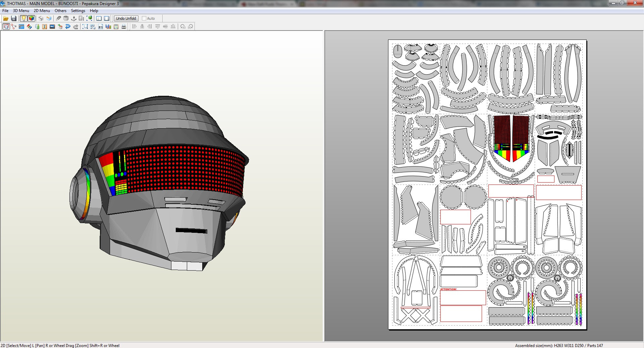This screenshot has width=644, height=348.
Task: Select the Insert Image tool icon
Action: click(52, 26)
